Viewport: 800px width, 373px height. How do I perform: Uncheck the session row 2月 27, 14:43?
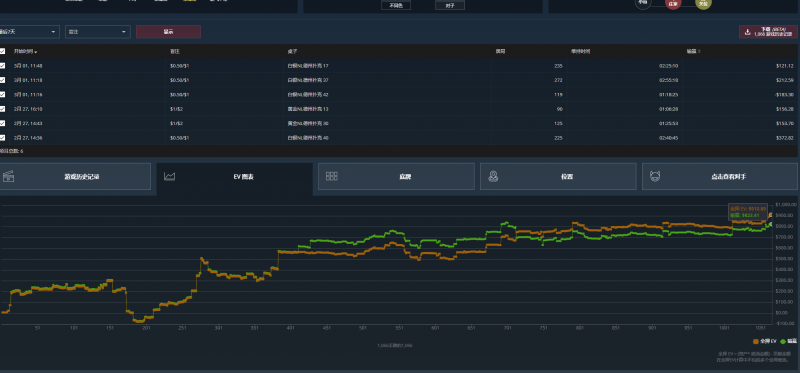3,123
